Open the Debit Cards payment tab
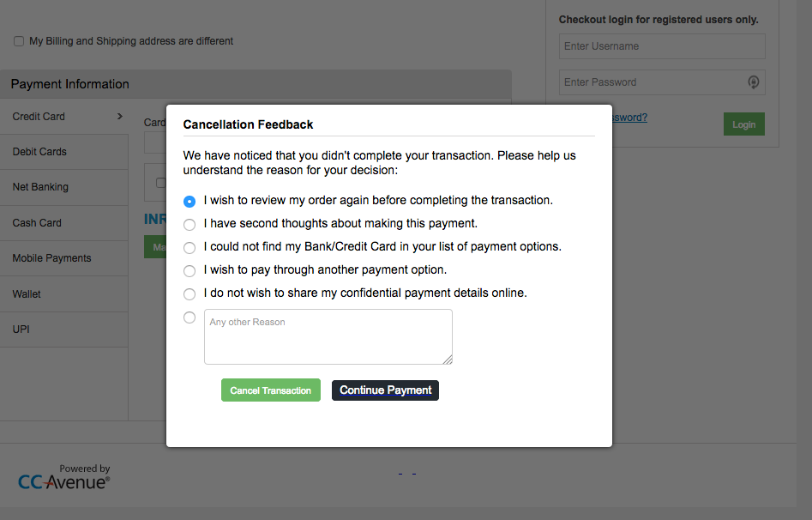This screenshot has height=520, width=812. pyautogui.click(x=63, y=152)
